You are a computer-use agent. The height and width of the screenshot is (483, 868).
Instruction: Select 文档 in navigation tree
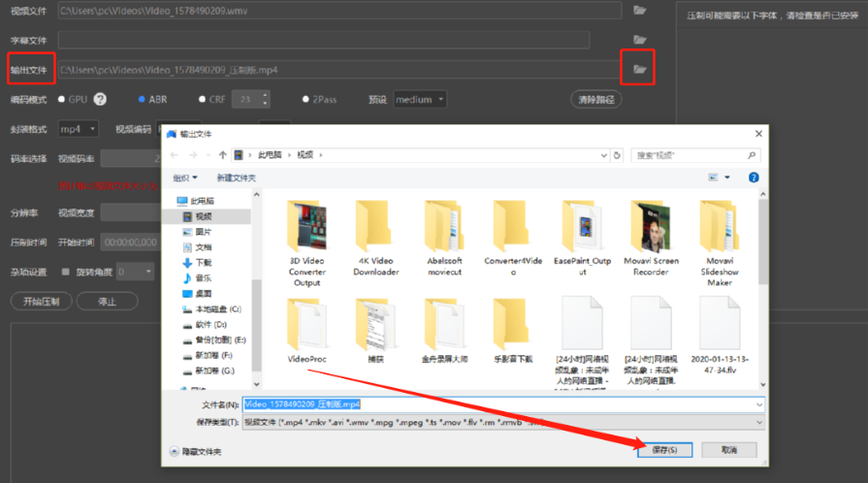coord(197,247)
